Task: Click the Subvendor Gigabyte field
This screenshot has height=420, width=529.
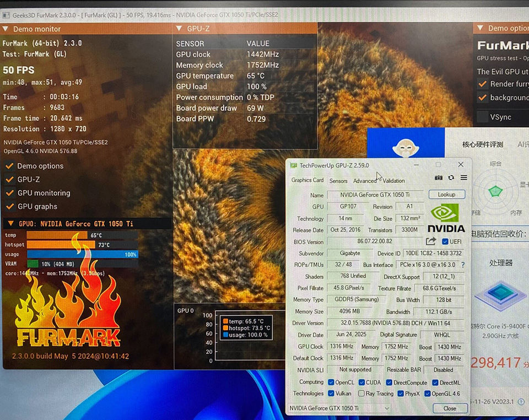Action: [350, 253]
